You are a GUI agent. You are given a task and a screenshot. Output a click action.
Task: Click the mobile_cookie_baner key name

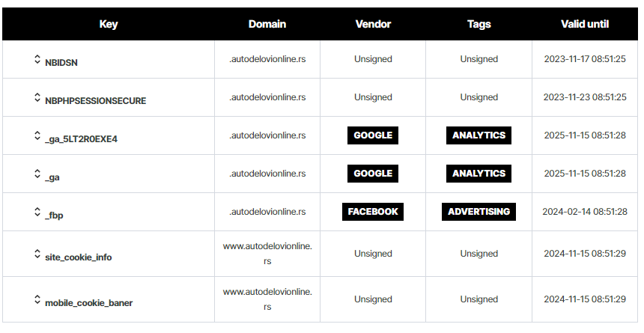click(x=88, y=303)
